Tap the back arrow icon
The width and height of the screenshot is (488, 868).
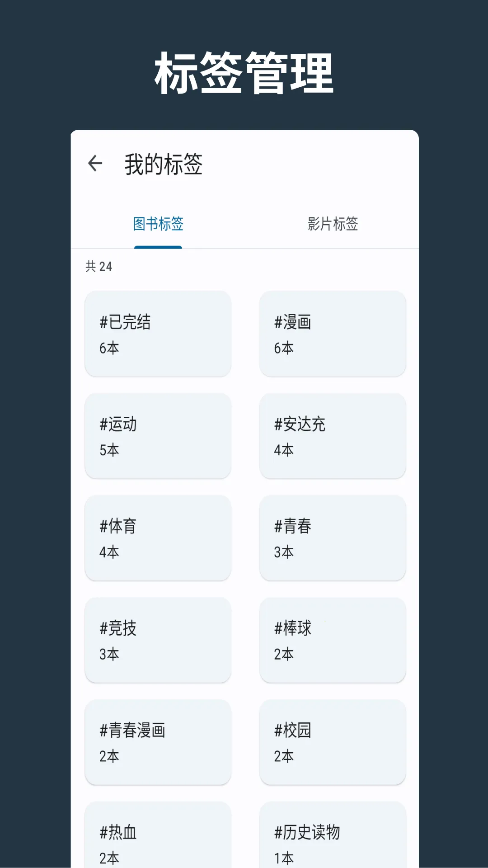pos(95,164)
